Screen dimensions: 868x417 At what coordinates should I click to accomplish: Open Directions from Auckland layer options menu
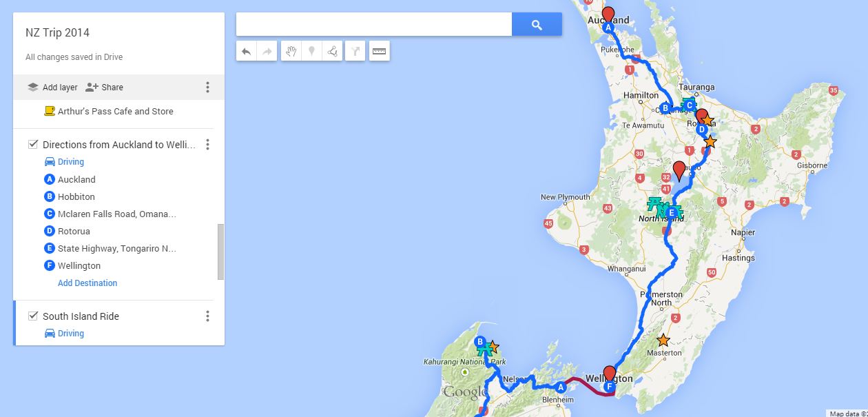(207, 144)
